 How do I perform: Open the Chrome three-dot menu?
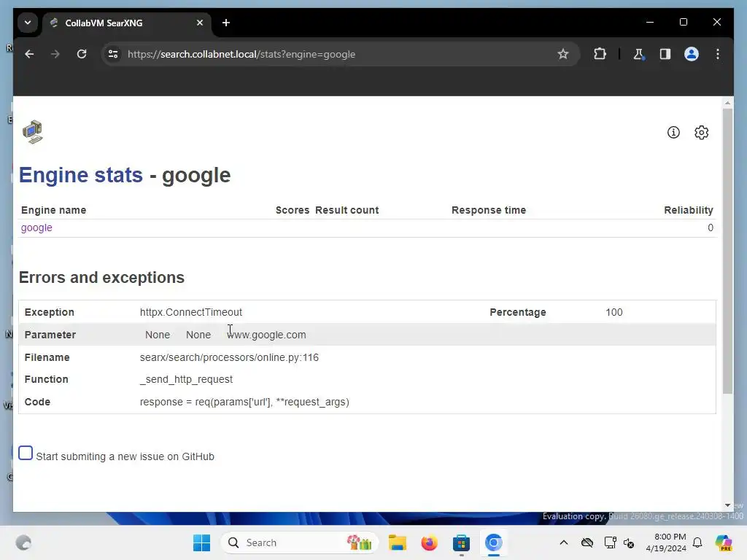(718, 54)
